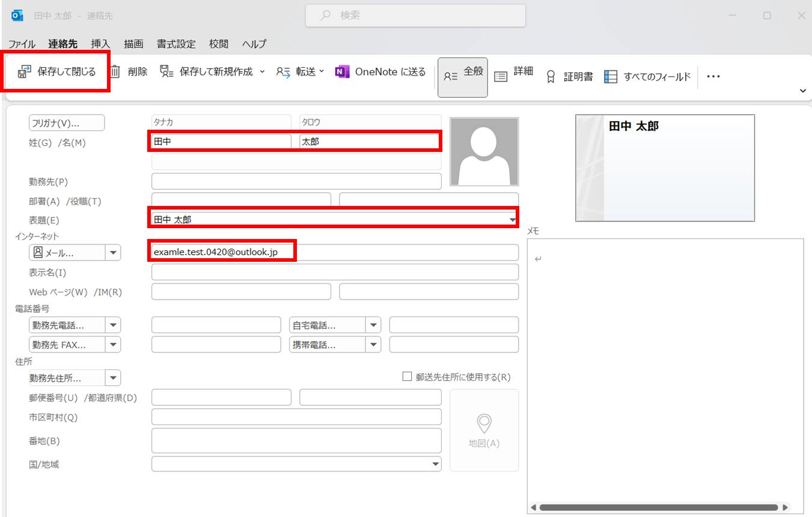
Task: Show All Fields (すべてのフィールド) view
Action: pos(611,77)
